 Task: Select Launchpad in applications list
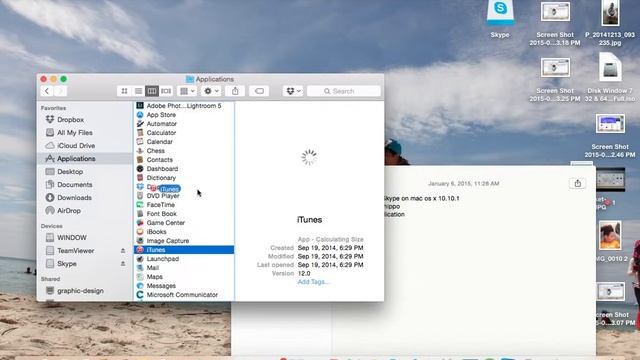(184, 259)
